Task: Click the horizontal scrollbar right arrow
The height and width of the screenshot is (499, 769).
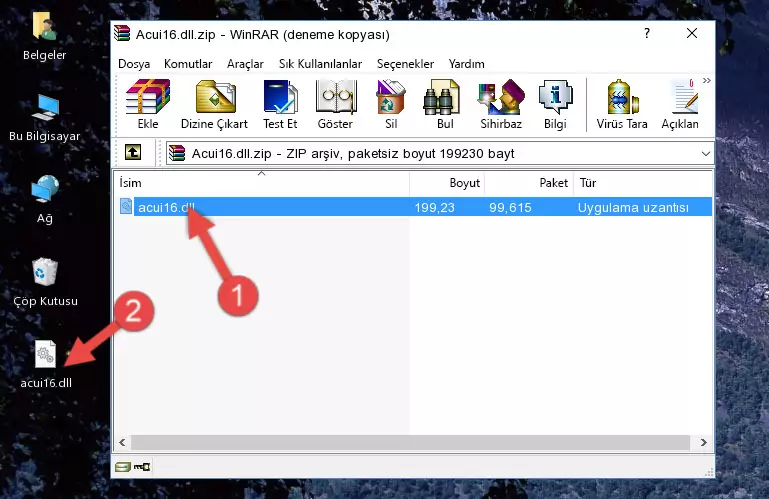Action: [704, 443]
